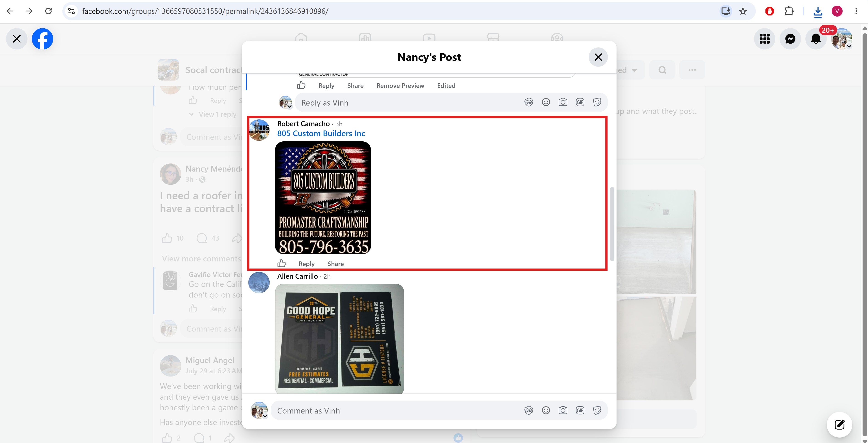Click the post dialog scrollbar thumb
The image size is (868, 443).
pos(612,224)
